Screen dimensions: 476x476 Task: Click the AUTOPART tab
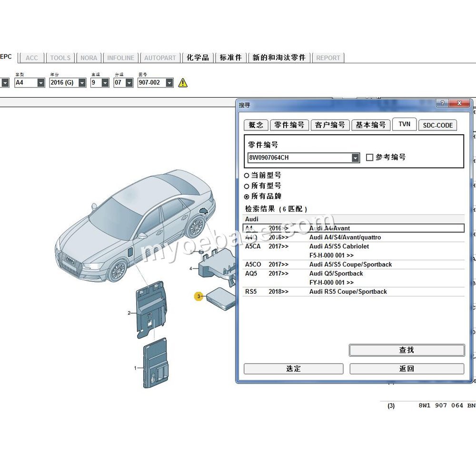pyautogui.click(x=160, y=58)
